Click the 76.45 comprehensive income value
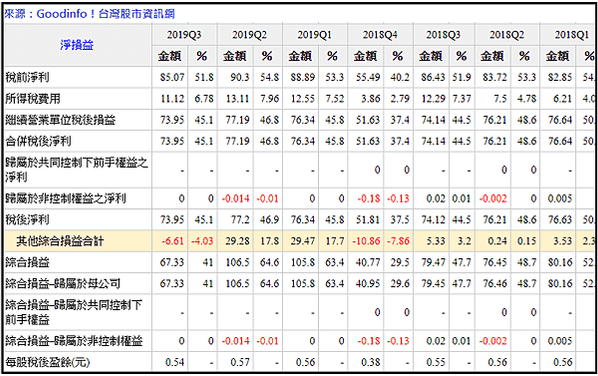 (x=495, y=262)
